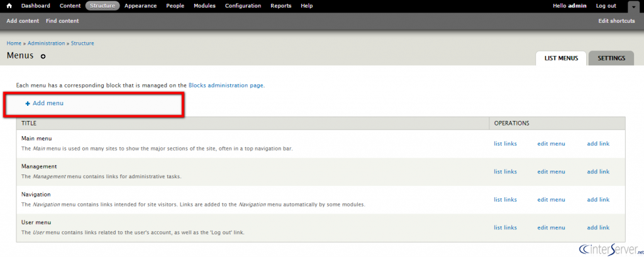This screenshot has height=257, width=644.
Task: Open the Help menu item
Action: tap(307, 6)
